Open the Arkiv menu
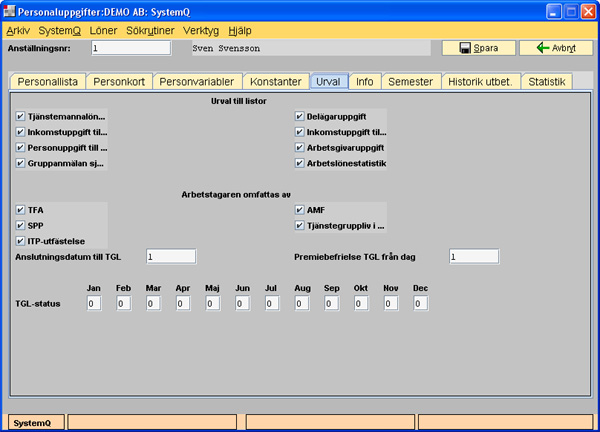Viewport: 600px width, 432px height. tap(18, 30)
